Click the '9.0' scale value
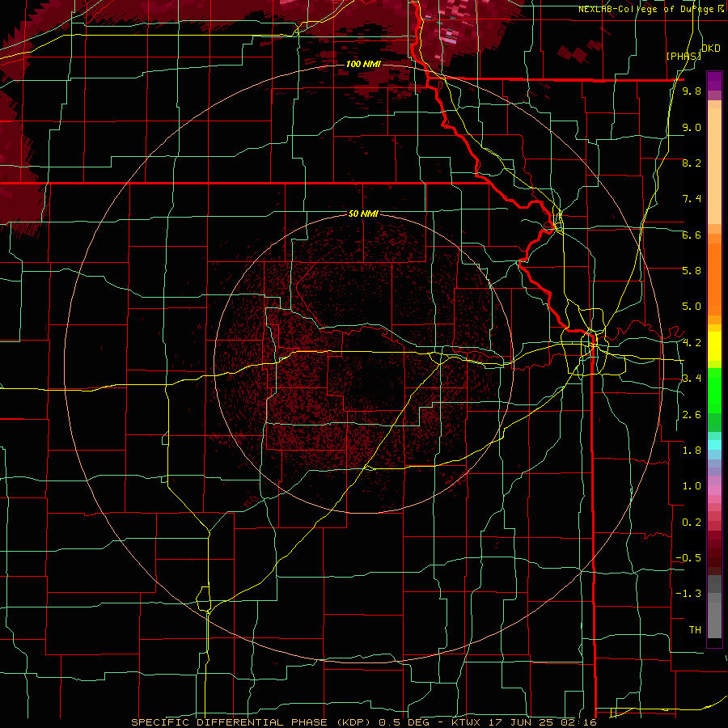The height and width of the screenshot is (728, 728). (692, 127)
